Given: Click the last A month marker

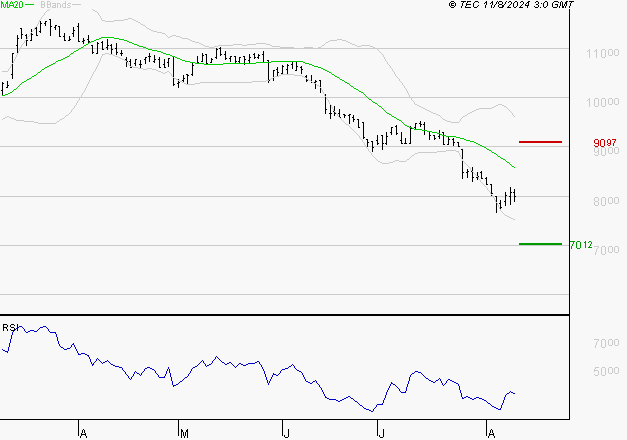Looking at the screenshot, I should coord(491,433).
